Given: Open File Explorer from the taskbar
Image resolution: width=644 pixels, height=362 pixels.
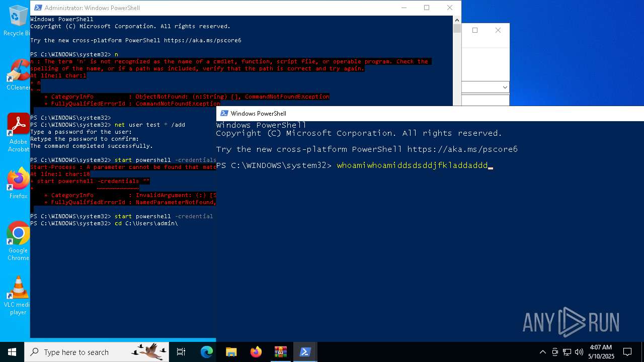Looking at the screenshot, I should click(231, 352).
